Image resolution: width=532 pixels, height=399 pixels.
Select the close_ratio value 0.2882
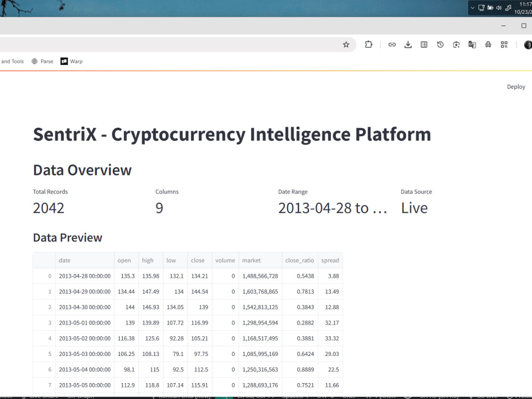300,323
